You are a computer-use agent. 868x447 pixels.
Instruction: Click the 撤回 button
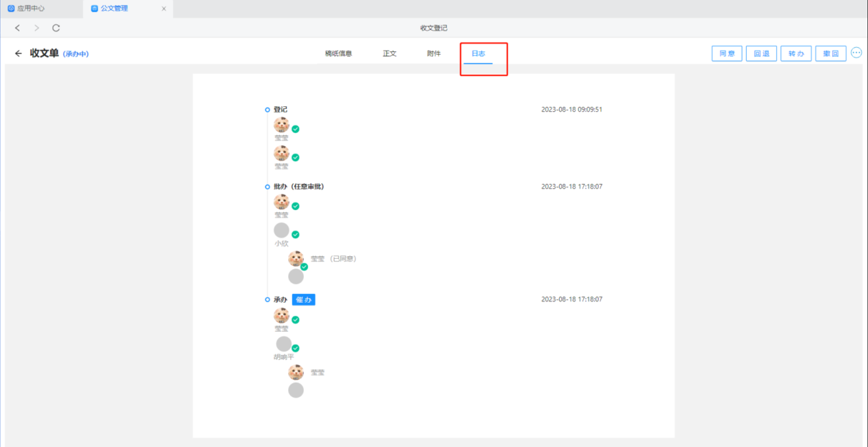click(830, 53)
